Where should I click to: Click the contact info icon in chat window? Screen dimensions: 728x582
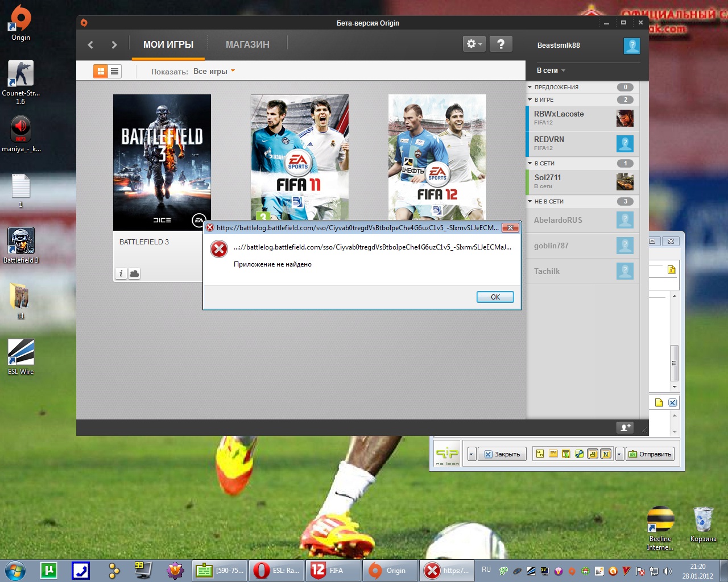click(671, 269)
